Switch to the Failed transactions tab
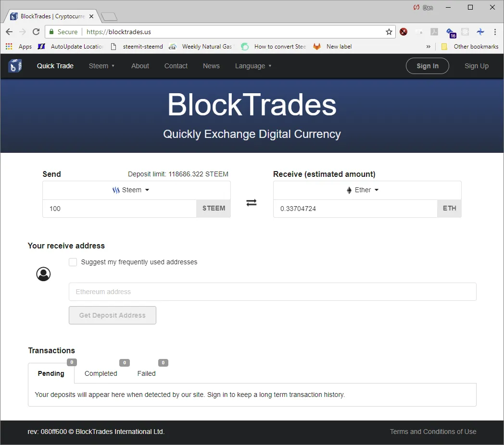This screenshot has width=504, height=445. point(146,373)
